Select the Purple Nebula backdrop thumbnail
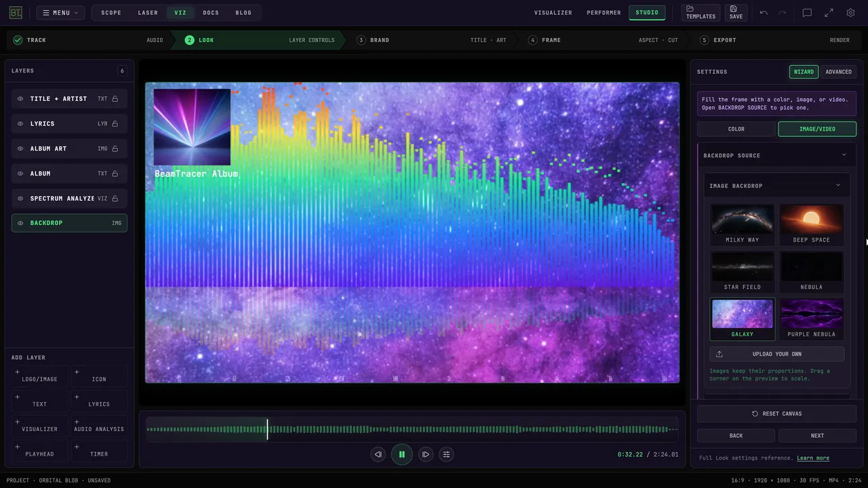The width and height of the screenshot is (868, 488). tap(812, 319)
